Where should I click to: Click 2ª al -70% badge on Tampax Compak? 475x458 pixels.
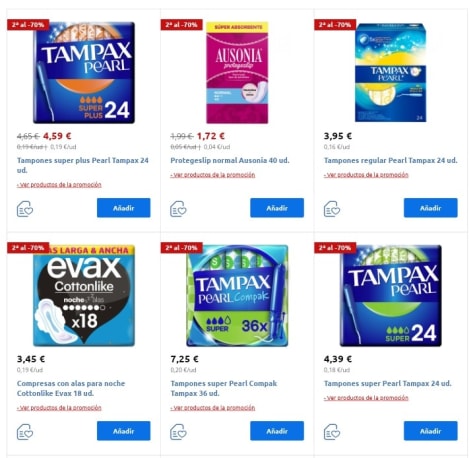click(182, 248)
